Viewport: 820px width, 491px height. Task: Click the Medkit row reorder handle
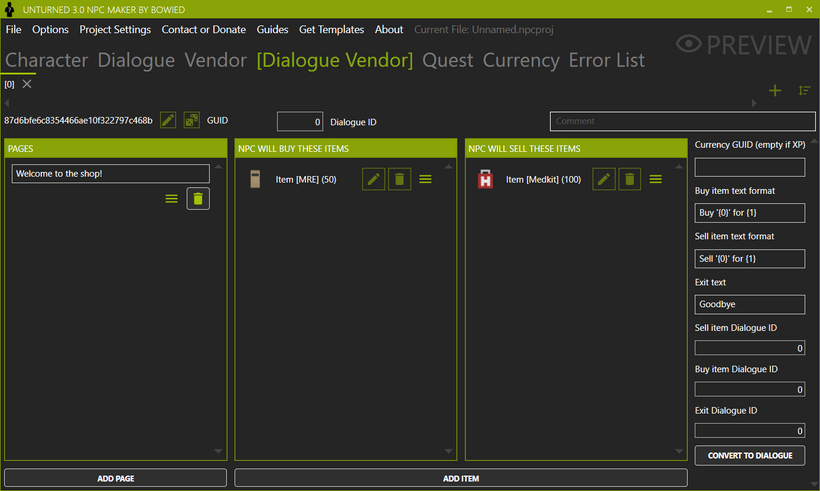656,179
